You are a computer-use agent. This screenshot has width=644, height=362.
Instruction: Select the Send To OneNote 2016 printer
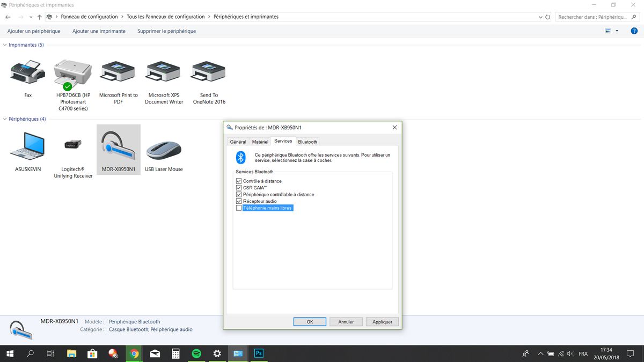209,72
